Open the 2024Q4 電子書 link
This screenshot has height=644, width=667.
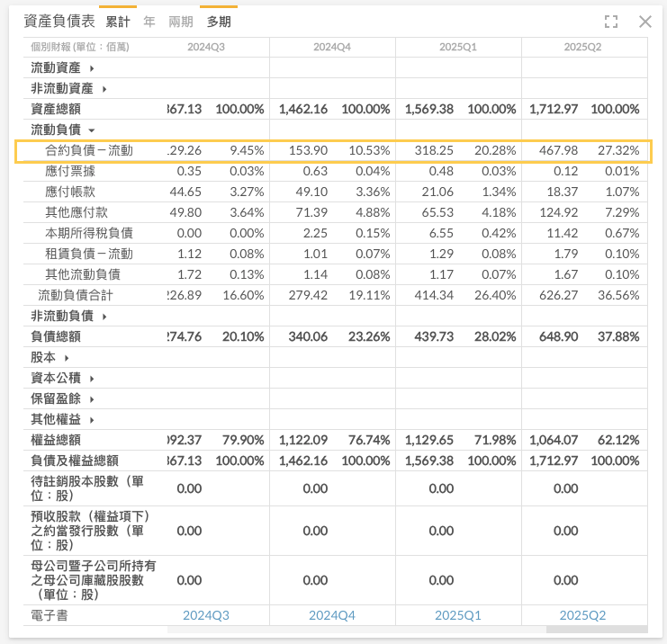[x=331, y=615]
